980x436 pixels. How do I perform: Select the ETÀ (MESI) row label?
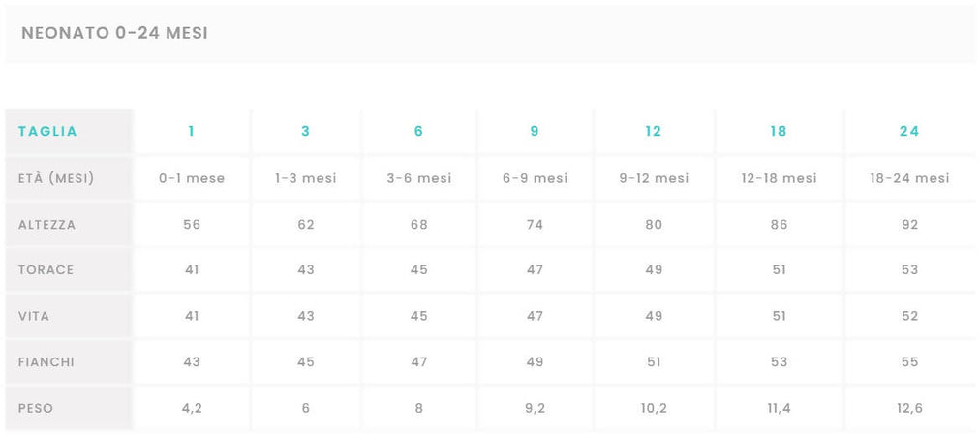pyautogui.click(x=56, y=178)
